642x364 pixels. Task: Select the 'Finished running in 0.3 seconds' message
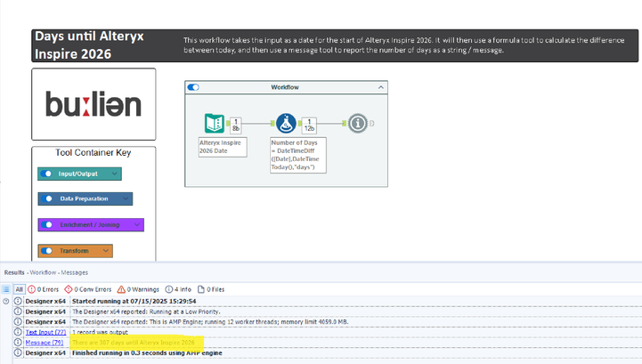147,352
